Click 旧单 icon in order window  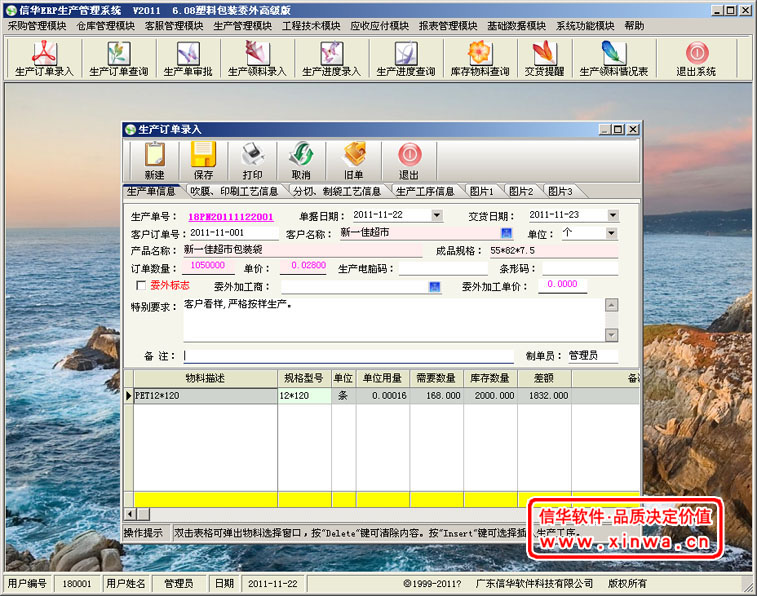[x=353, y=161]
